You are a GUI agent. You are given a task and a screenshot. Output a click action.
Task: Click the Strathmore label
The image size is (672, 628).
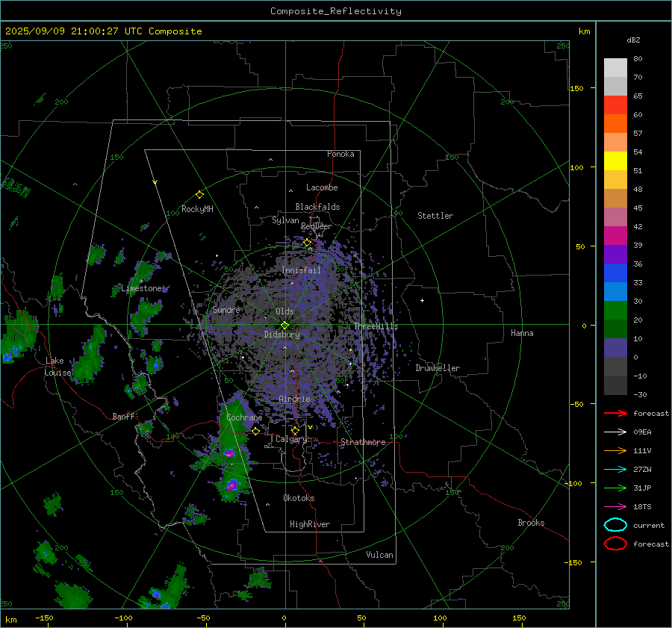(363, 442)
